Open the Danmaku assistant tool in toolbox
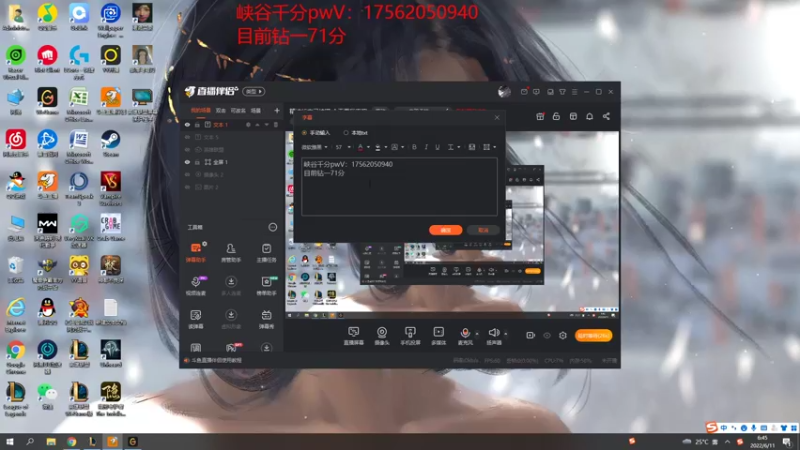Viewport: 800px width, 450px height. (x=195, y=252)
